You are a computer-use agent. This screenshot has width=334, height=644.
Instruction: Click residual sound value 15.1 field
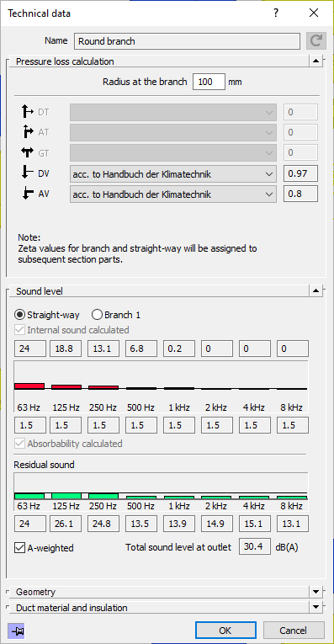(255, 524)
